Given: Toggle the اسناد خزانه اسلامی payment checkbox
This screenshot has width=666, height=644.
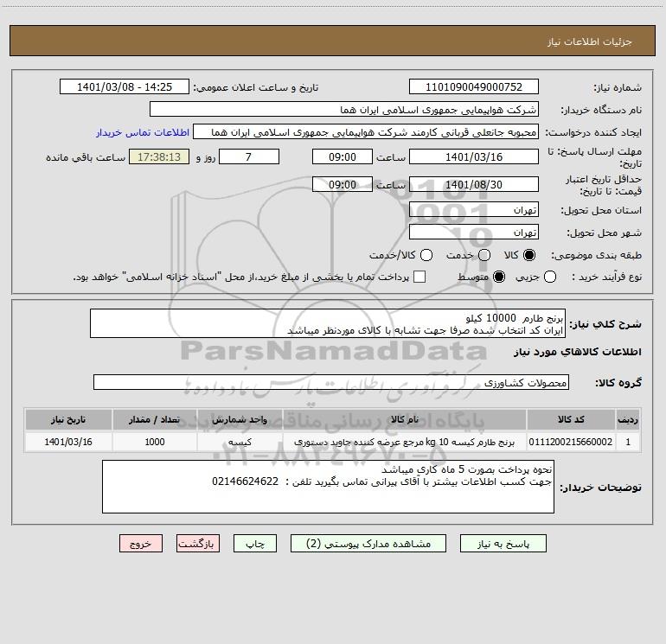Looking at the screenshot, I should tap(419, 277).
